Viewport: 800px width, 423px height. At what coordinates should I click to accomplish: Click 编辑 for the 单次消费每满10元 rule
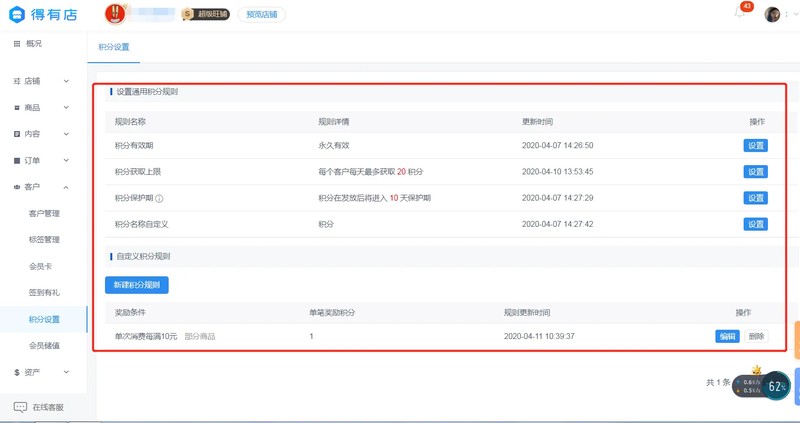point(728,336)
